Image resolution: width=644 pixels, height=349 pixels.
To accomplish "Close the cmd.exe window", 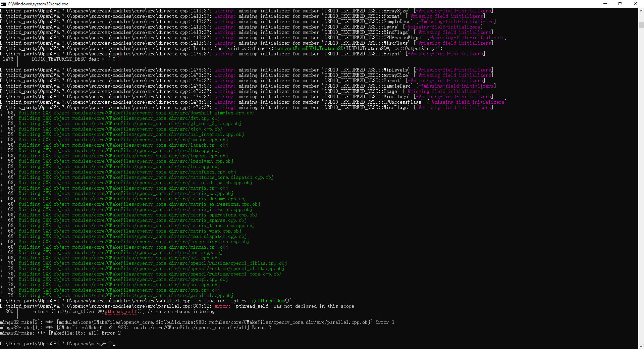I will 636,4.
